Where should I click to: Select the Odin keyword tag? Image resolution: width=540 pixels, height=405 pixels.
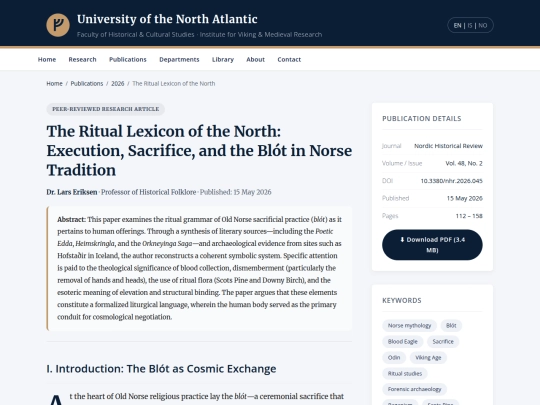pos(394,357)
